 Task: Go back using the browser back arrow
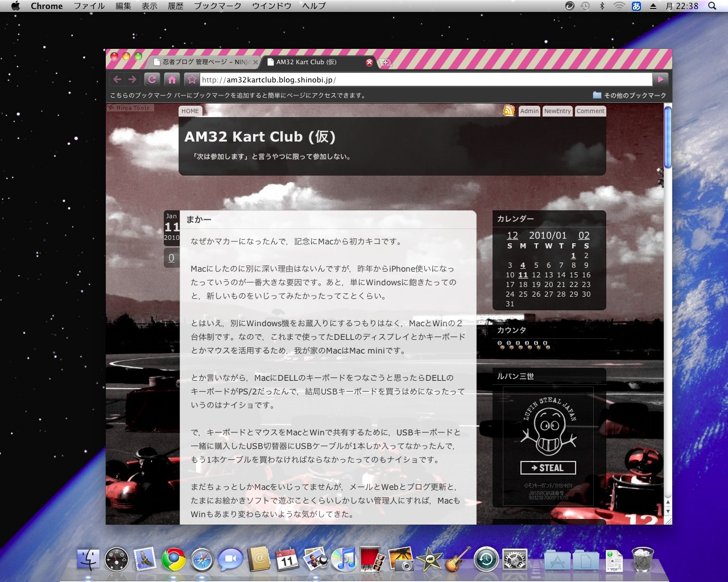coord(117,80)
